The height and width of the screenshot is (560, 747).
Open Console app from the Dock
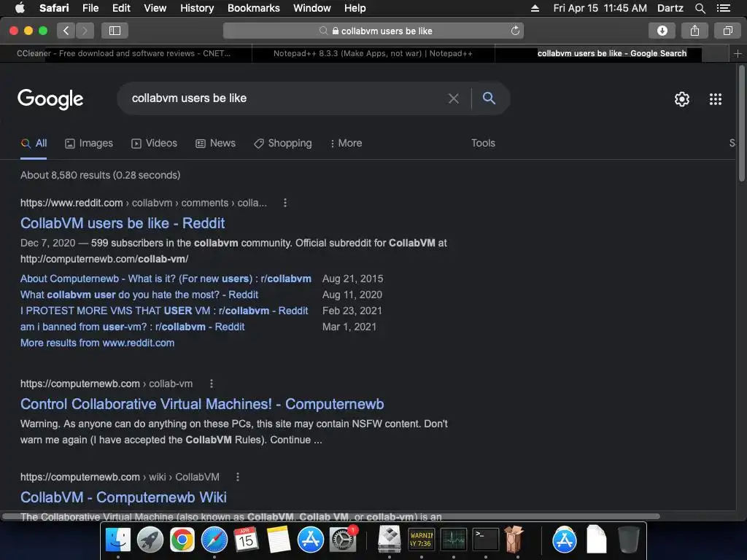click(x=422, y=540)
